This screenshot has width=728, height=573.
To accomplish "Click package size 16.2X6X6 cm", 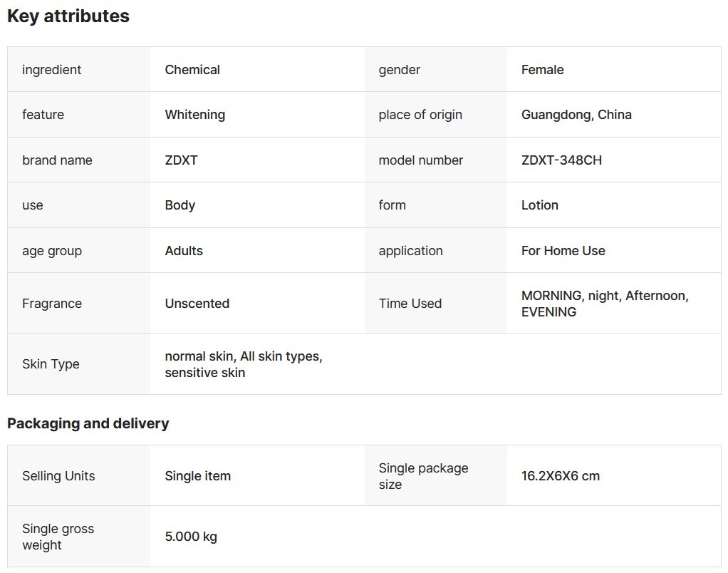I will (x=560, y=476).
